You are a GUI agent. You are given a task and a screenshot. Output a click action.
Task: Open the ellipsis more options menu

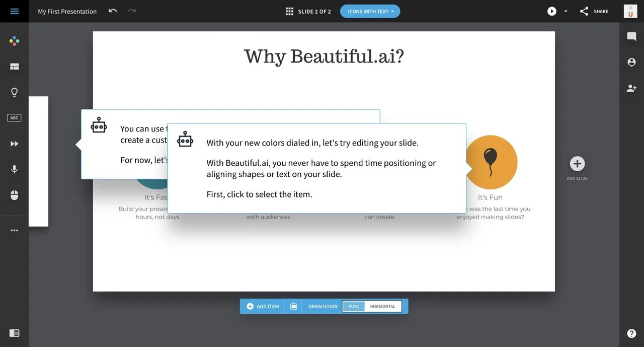tap(14, 230)
